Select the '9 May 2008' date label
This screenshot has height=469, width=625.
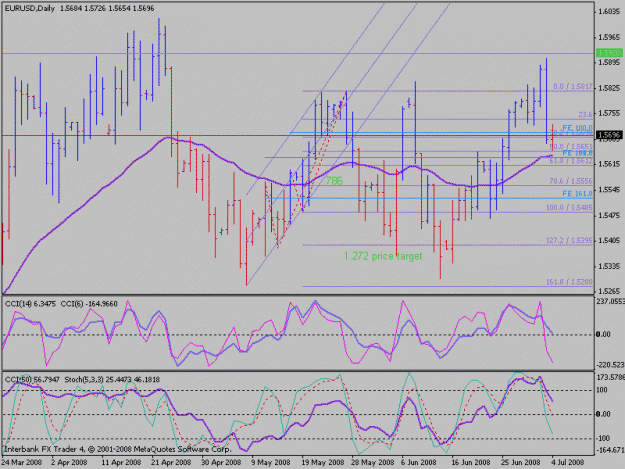coord(270,462)
